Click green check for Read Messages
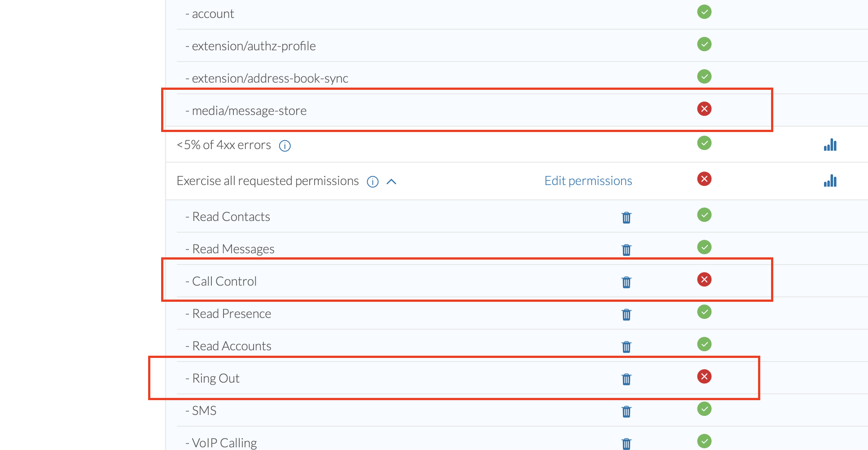This screenshot has height=450, width=868. click(704, 247)
